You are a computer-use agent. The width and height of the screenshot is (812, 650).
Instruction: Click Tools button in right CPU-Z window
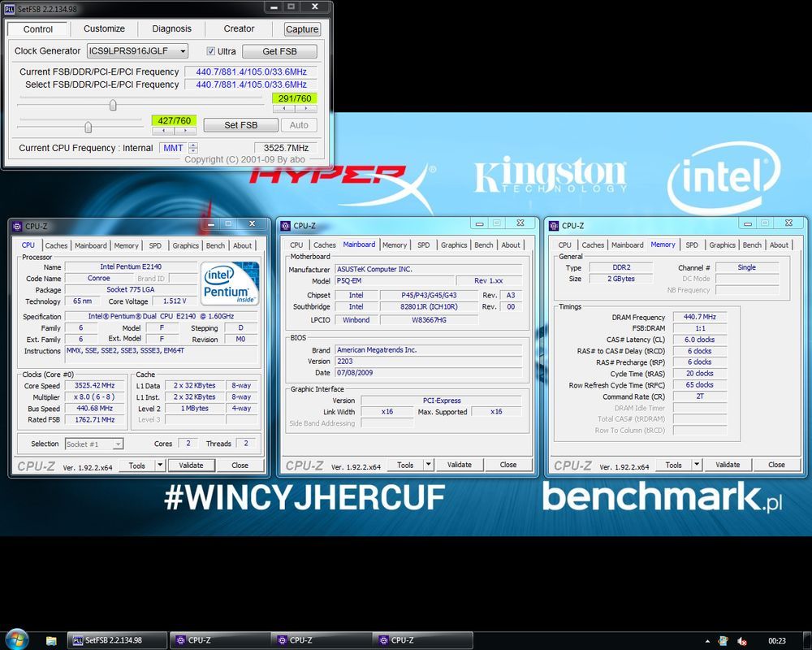pos(673,465)
